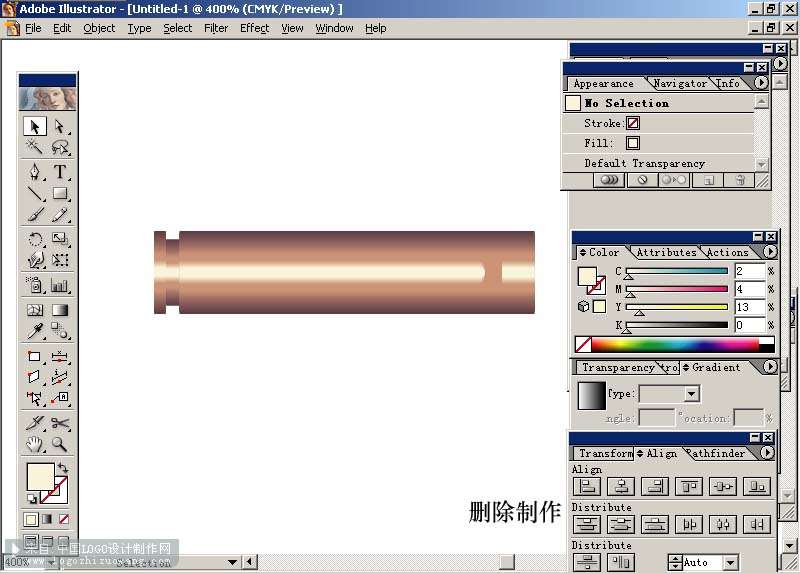
Task: Select the Scissors tool
Action: tap(60, 423)
